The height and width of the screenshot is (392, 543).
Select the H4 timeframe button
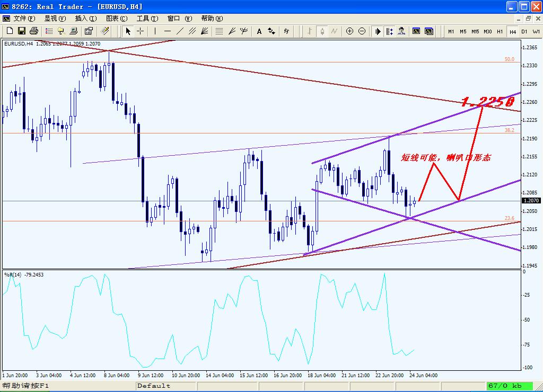coord(513,31)
